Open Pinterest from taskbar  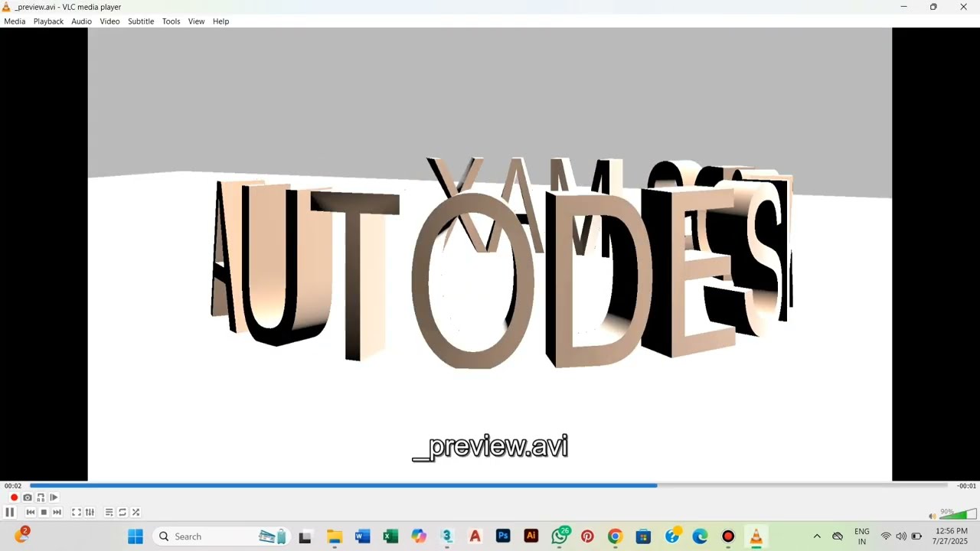pos(587,536)
